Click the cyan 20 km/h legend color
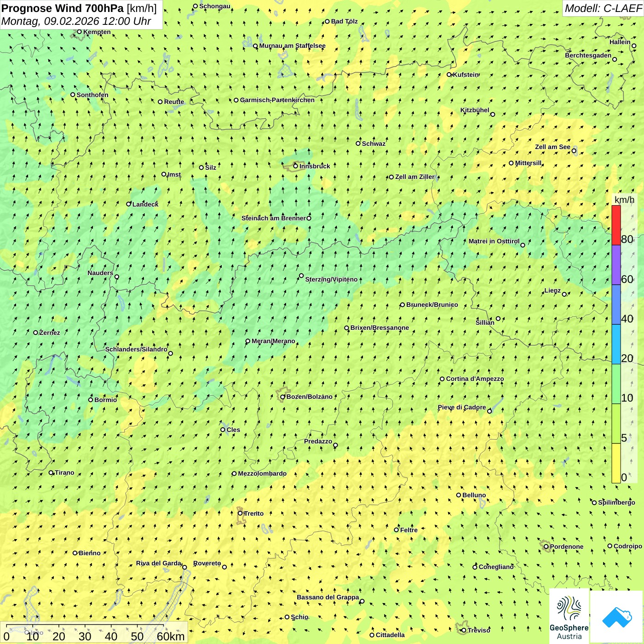This screenshot has width=644, height=644. [616, 344]
